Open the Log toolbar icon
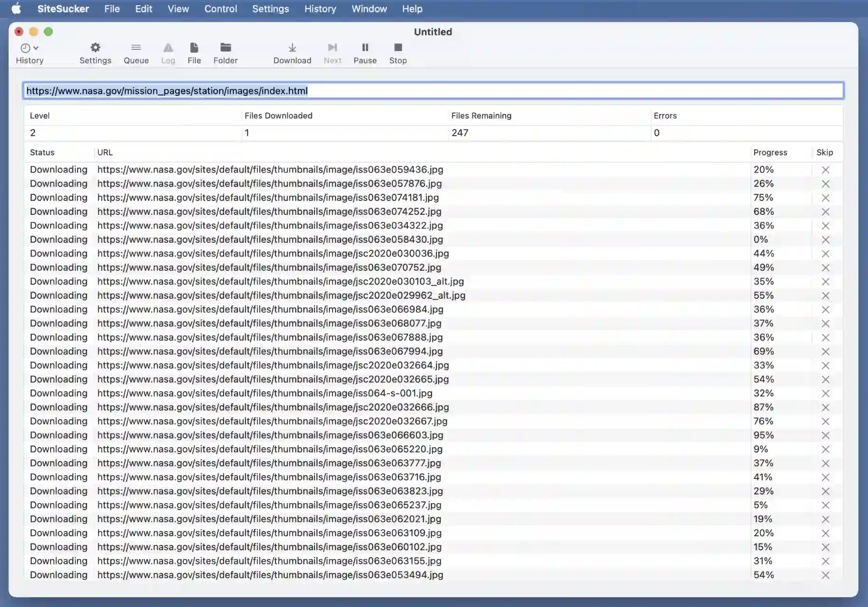The height and width of the screenshot is (607, 868). point(168,53)
